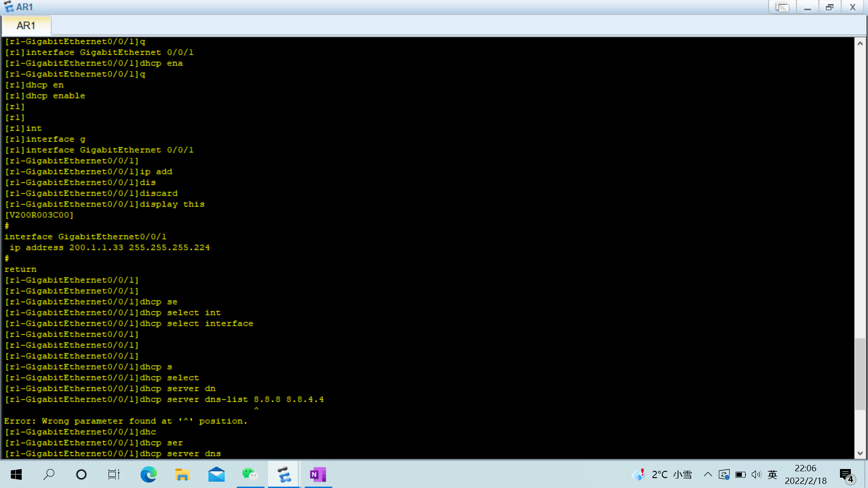Click the window list icon in title bar
The width and height of the screenshot is (868, 488).
pyautogui.click(x=782, y=7)
